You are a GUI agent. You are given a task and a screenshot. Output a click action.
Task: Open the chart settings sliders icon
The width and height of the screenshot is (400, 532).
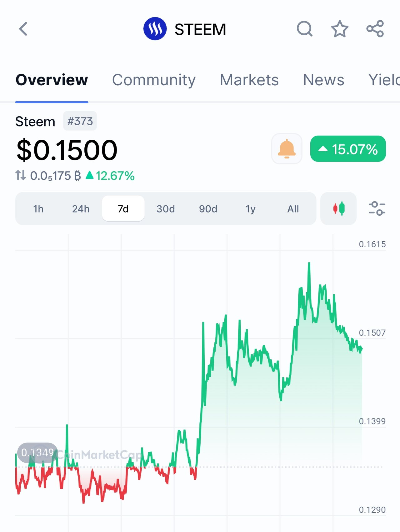click(377, 208)
